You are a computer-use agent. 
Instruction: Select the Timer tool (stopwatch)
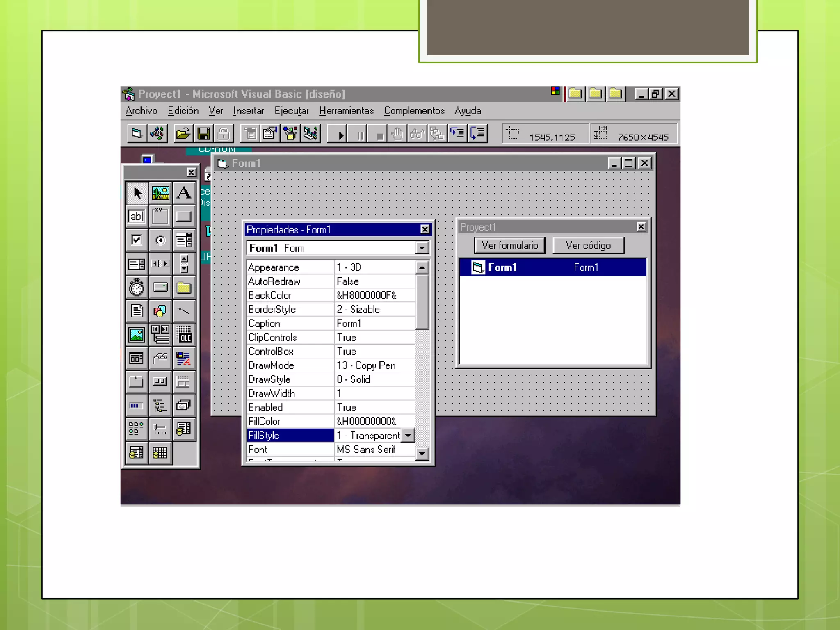click(x=137, y=288)
